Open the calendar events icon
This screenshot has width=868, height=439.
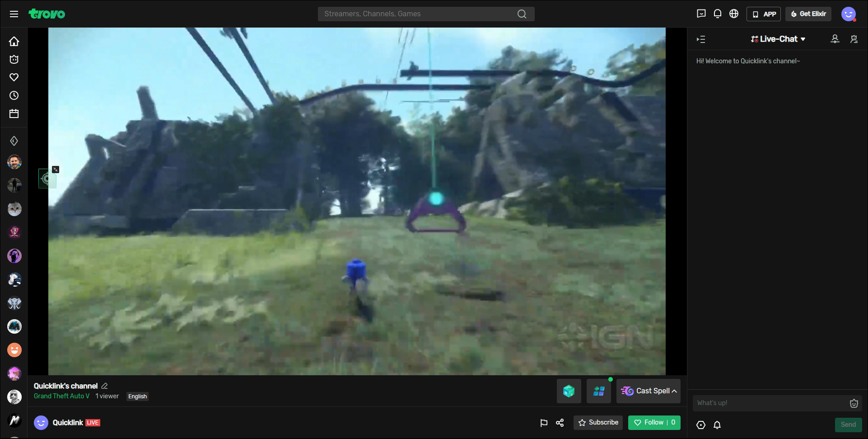click(14, 113)
